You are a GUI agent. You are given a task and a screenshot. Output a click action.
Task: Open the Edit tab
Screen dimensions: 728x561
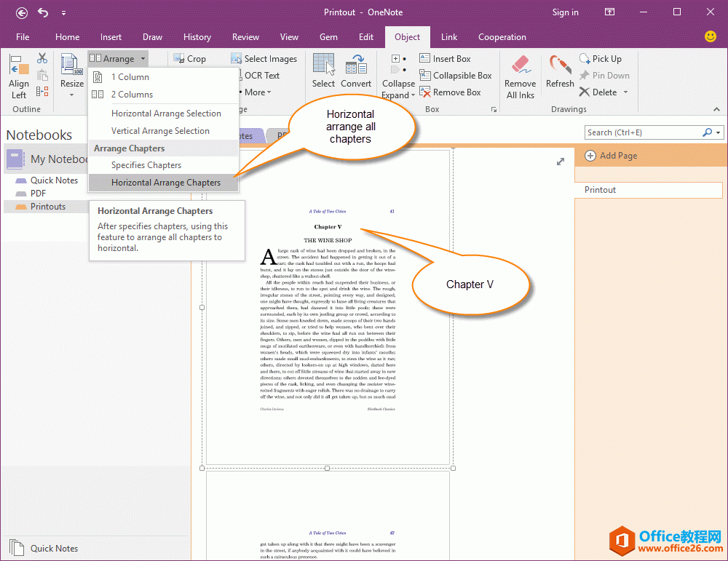pyautogui.click(x=366, y=37)
